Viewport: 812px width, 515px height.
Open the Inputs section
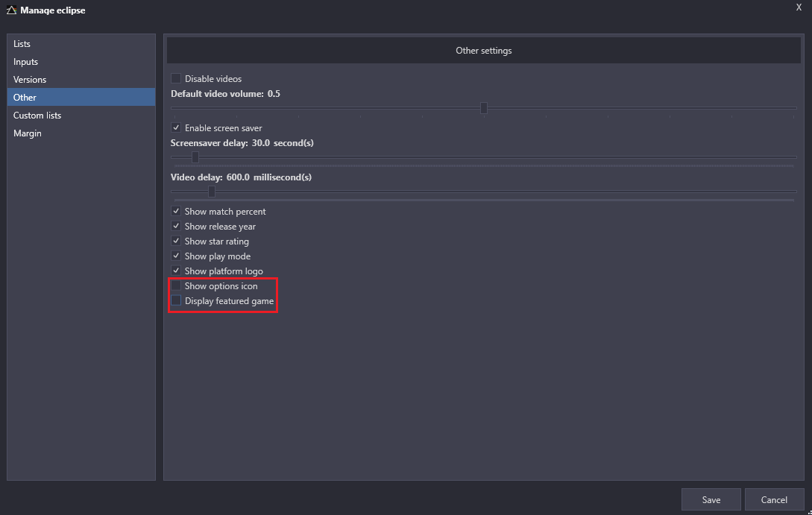click(81, 62)
